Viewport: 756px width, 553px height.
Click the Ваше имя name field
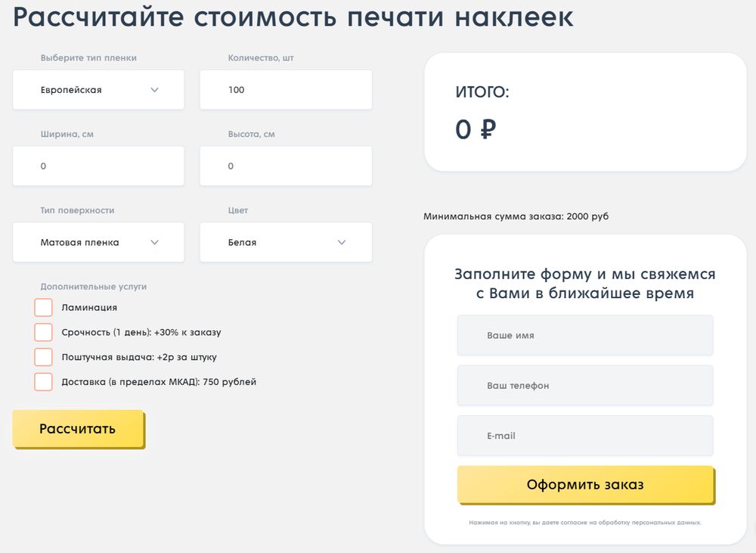(584, 335)
